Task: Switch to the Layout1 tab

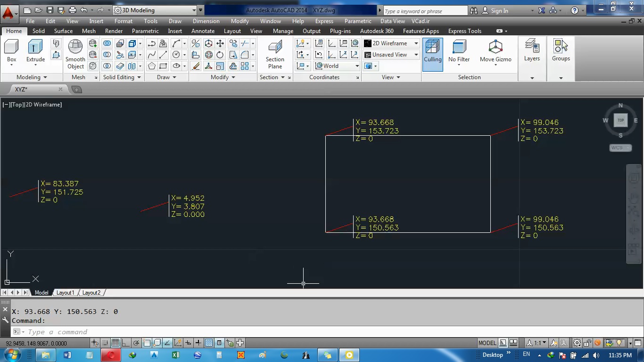Action: point(65,293)
